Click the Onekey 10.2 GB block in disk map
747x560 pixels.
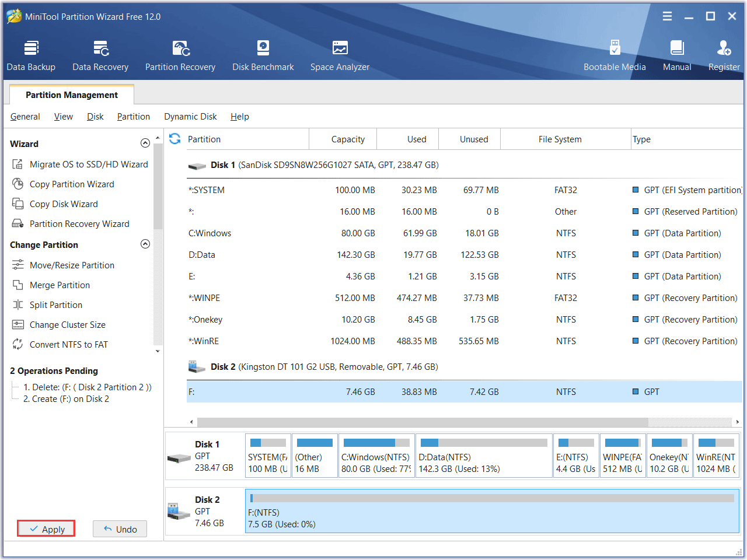pos(669,456)
